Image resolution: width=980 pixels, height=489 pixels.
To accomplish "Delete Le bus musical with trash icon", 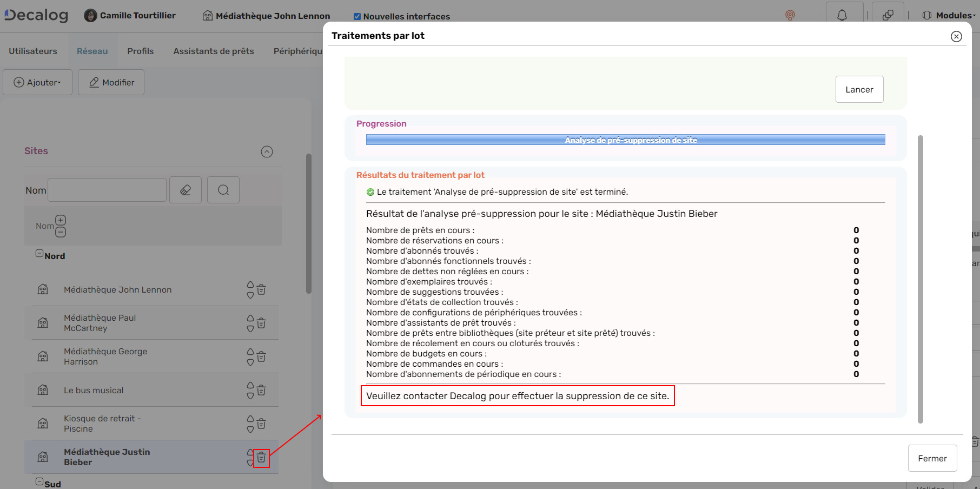I will point(261,389).
